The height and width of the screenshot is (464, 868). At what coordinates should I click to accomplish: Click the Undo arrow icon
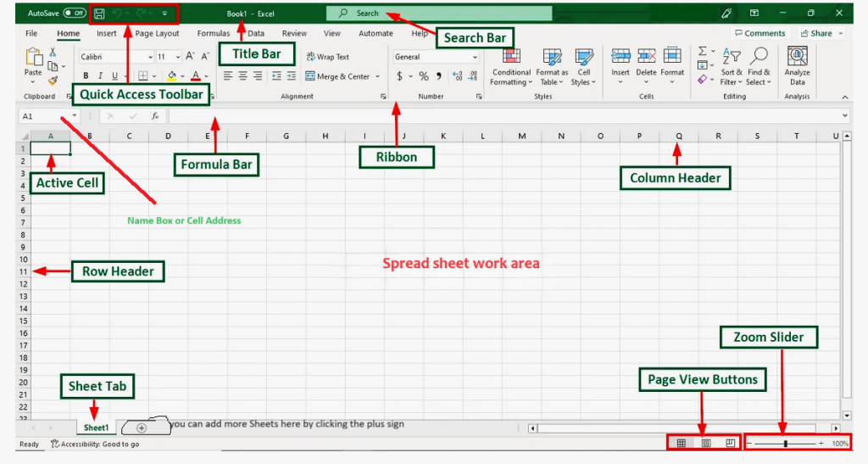click(117, 14)
